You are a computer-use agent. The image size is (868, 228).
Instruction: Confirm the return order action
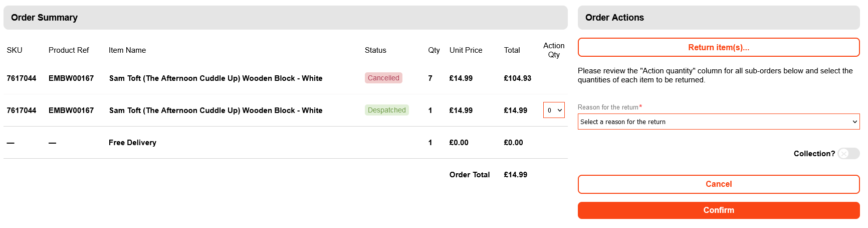[718, 210]
